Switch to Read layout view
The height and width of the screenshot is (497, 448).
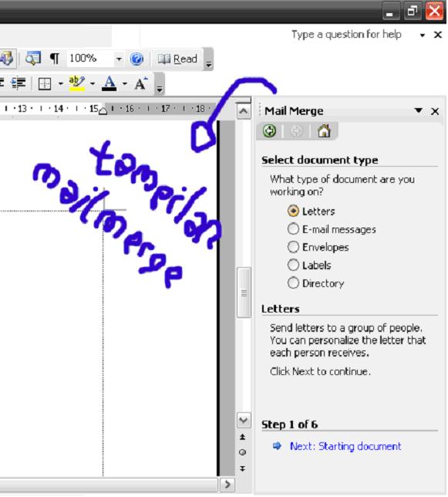[177, 59]
